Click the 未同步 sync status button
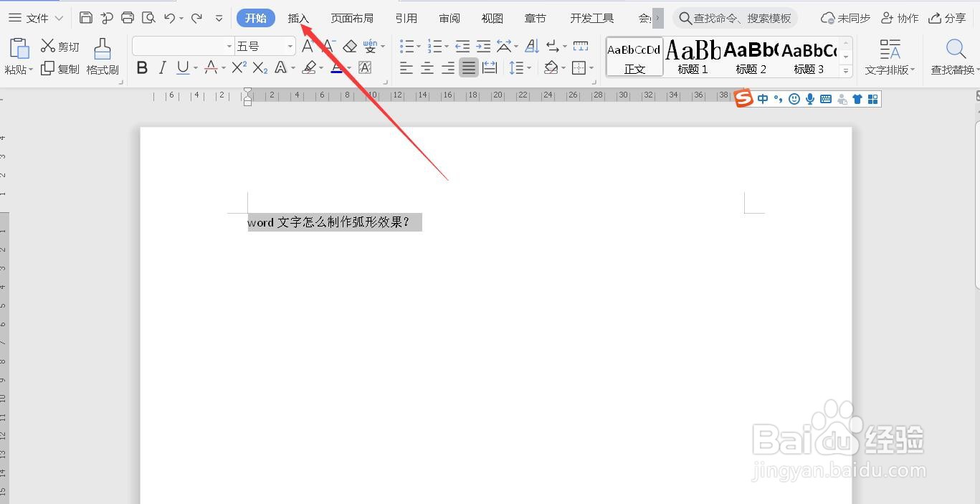 pos(845,18)
